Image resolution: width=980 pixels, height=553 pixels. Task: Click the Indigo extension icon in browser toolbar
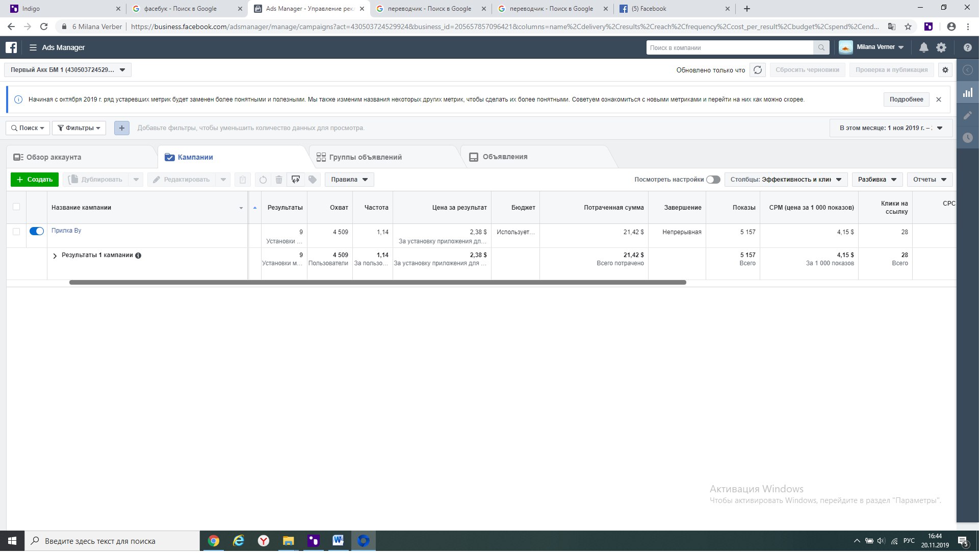(929, 27)
